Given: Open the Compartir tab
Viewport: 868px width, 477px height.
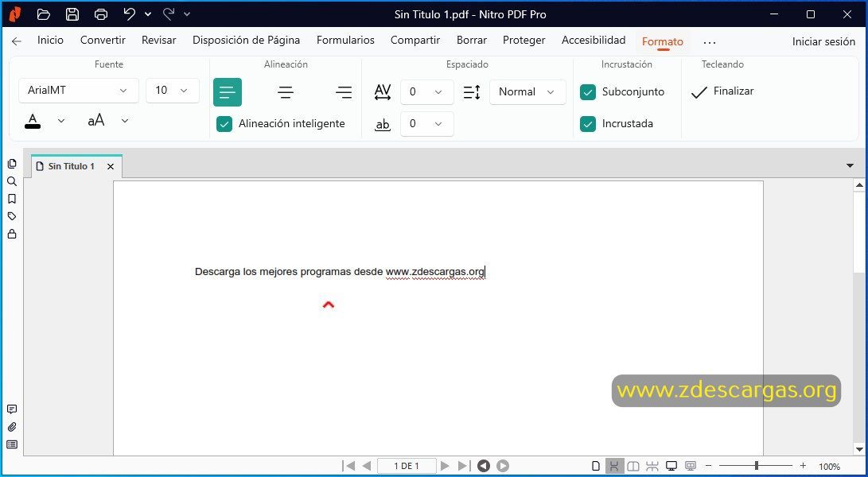Looking at the screenshot, I should 415,41.
